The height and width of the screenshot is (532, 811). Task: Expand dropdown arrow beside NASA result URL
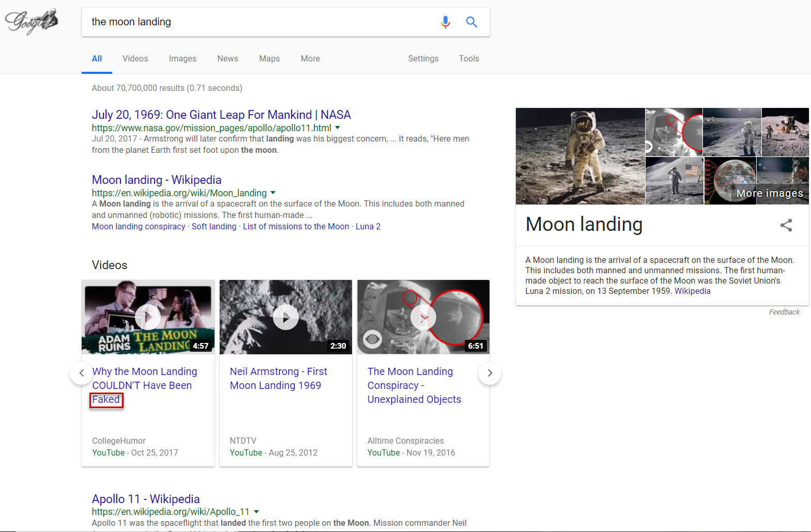[338, 128]
